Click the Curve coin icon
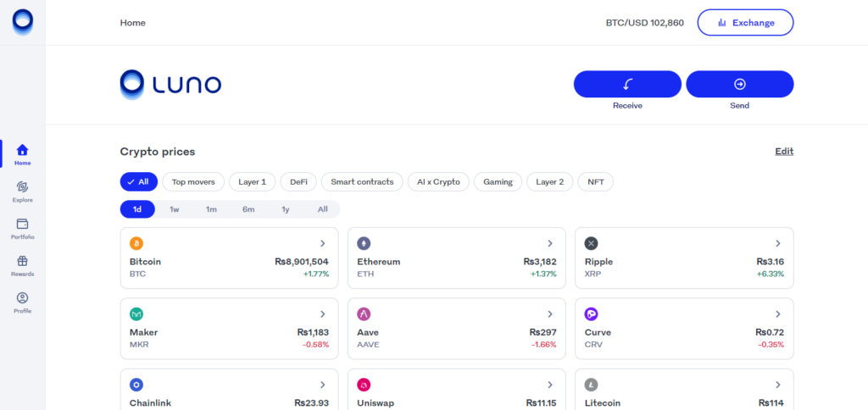 click(591, 314)
